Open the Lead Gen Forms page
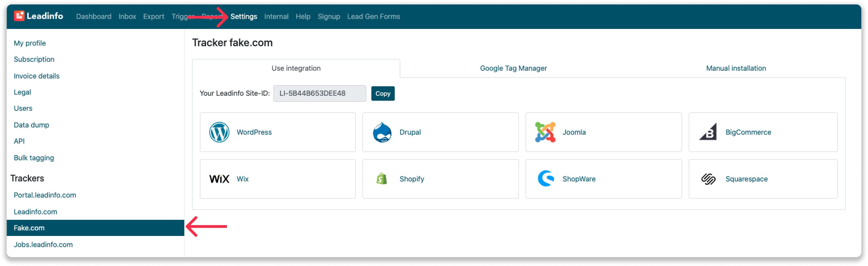This screenshot has width=868, height=266. pos(373,16)
